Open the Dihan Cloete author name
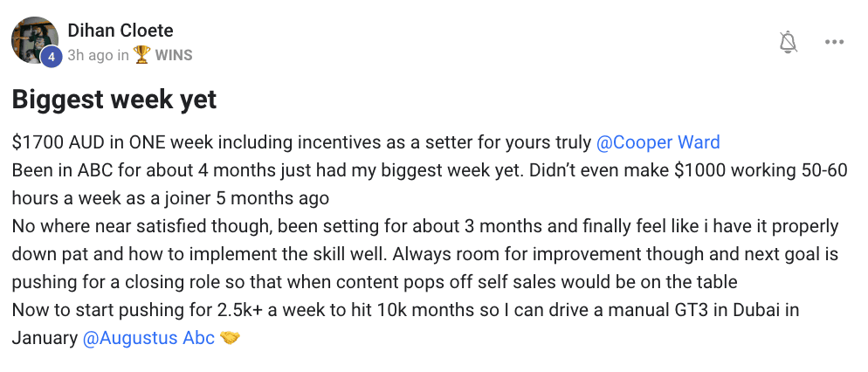868x372 pixels. [x=121, y=31]
